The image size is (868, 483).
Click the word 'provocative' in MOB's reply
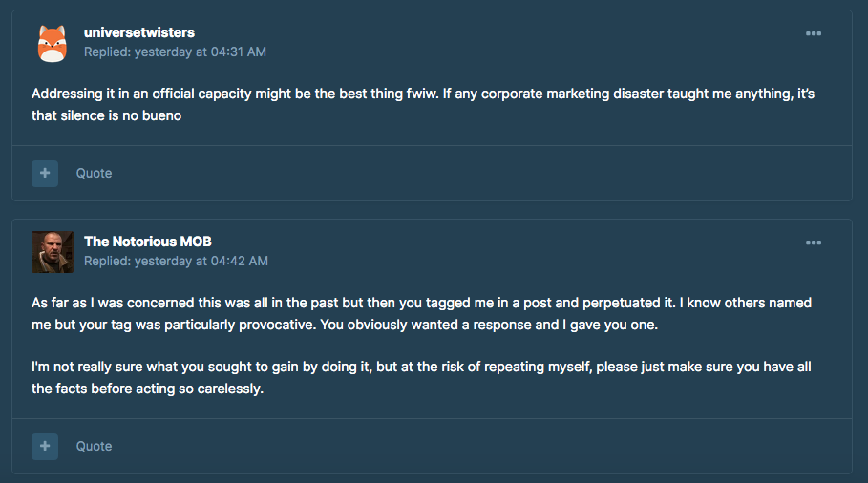(277, 325)
